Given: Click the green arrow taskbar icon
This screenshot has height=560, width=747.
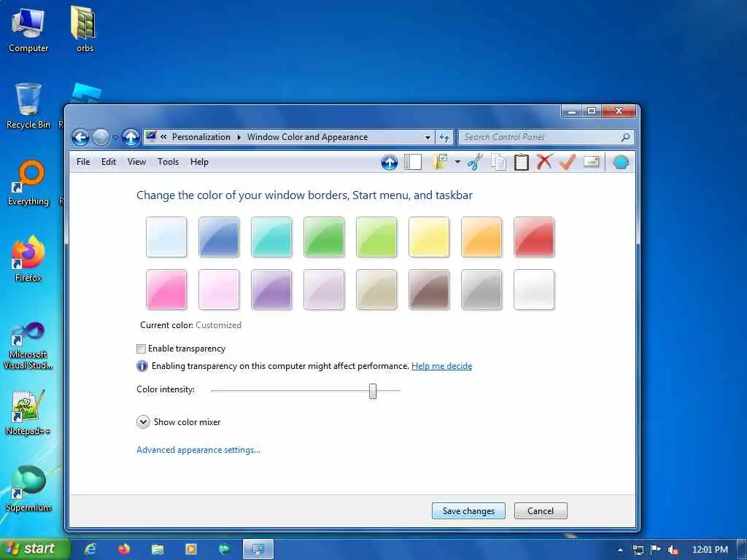Looking at the screenshot, I should click(x=224, y=549).
